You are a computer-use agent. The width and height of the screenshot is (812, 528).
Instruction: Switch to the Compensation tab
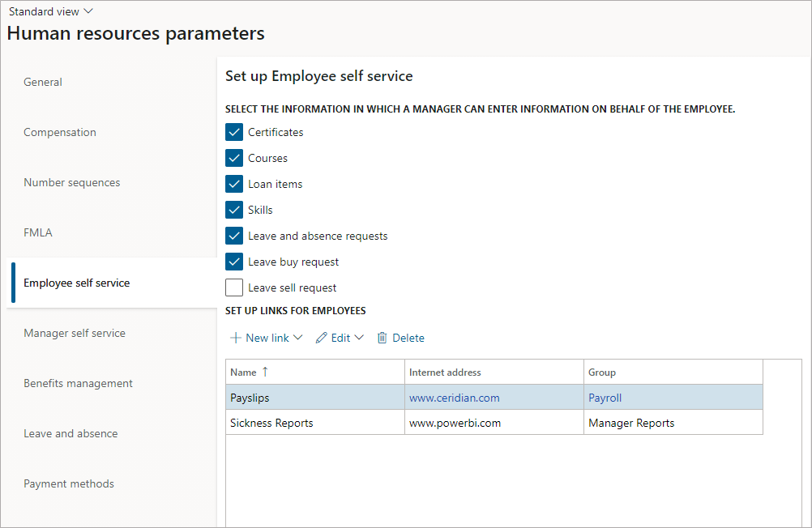click(x=60, y=132)
